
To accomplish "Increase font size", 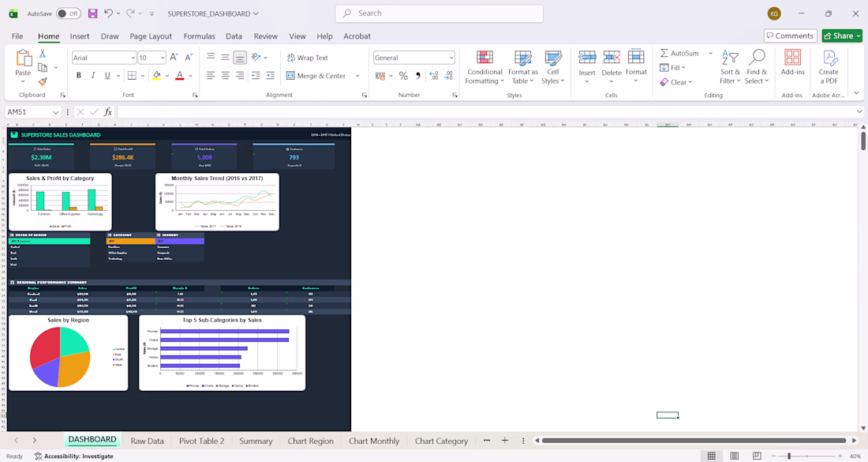I will coord(174,58).
